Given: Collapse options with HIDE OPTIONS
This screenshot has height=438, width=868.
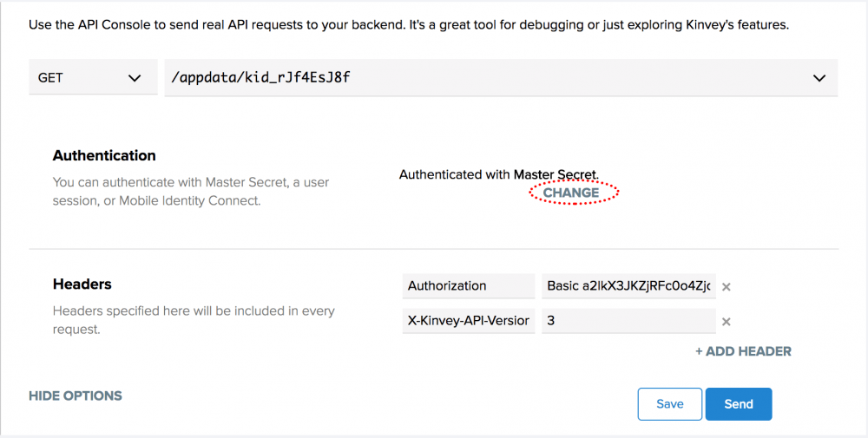Looking at the screenshot, I should tap(76, 396).
